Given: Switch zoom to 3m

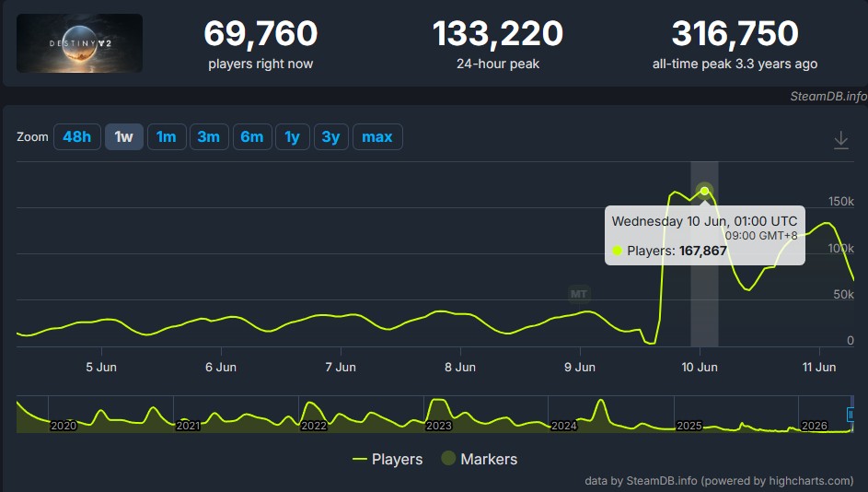Looking at the screenshot, I should 209,137.
